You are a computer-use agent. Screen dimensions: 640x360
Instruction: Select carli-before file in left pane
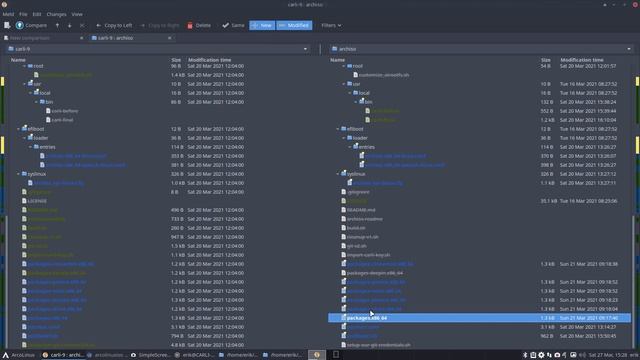click(65, 111)
